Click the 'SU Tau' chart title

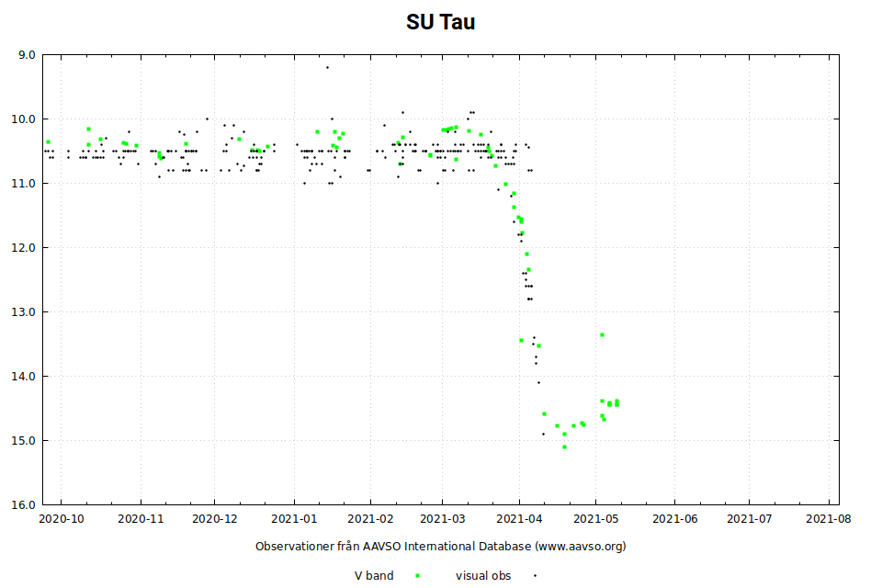(x=441, y=22)
